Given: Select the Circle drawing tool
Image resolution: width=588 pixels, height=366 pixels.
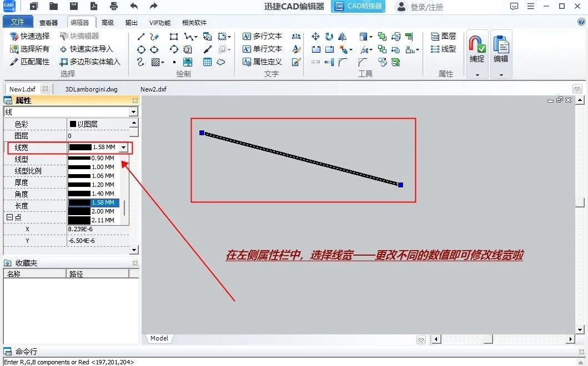Looking at the screenshot, I should pyautogui.click(x=140, y=49).
